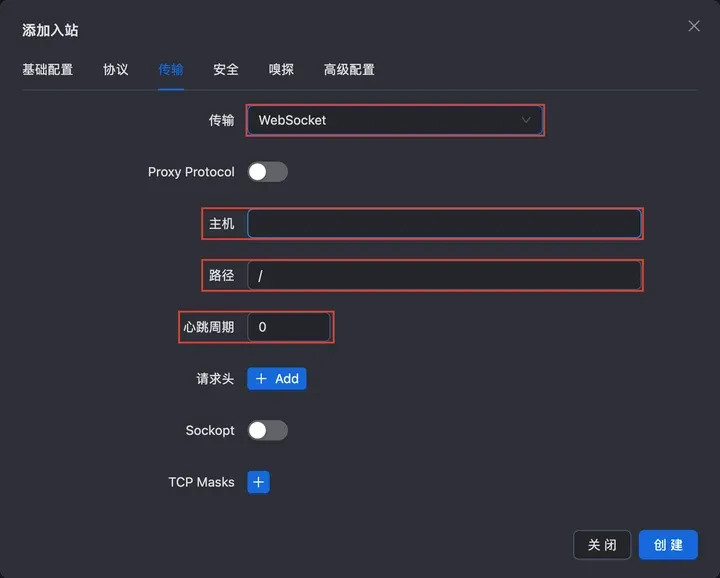
Task: Click the 请求头 label
Action: 215,379
